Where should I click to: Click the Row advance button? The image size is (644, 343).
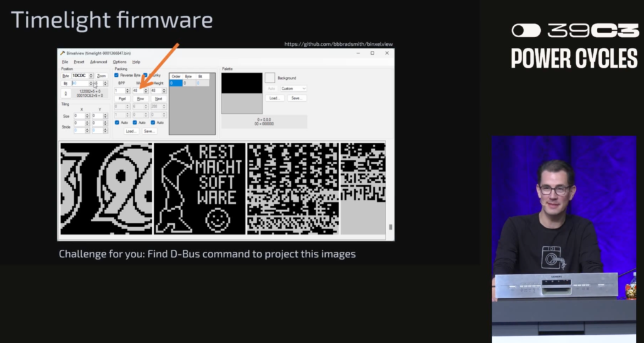(140, 99)
